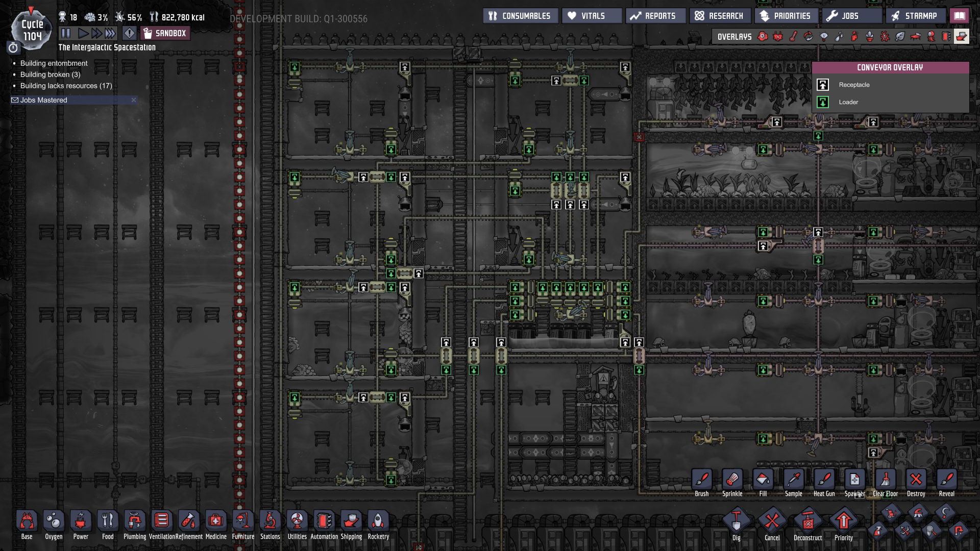The image size is (980, 551).
Task: Toggle the Oxygen overlay icon
Action: point(763,36)
